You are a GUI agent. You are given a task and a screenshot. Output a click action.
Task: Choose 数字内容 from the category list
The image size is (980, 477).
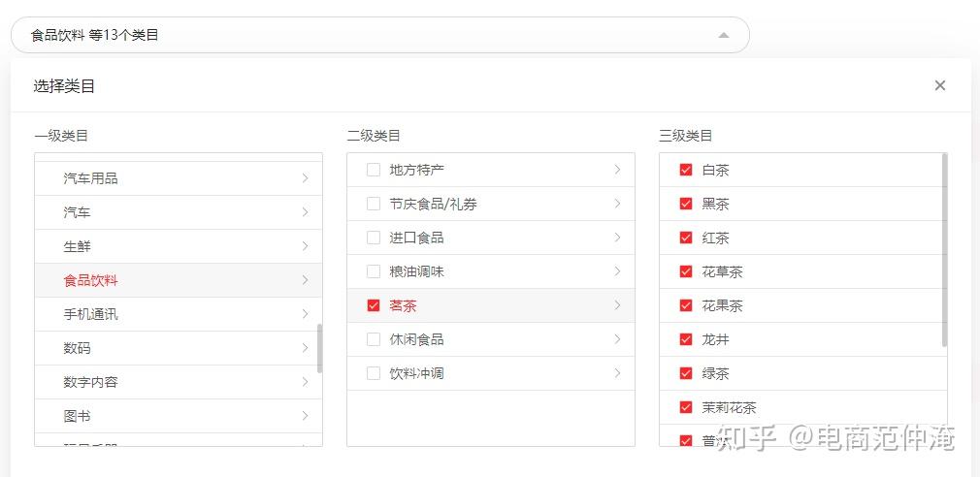pos(91,382)
